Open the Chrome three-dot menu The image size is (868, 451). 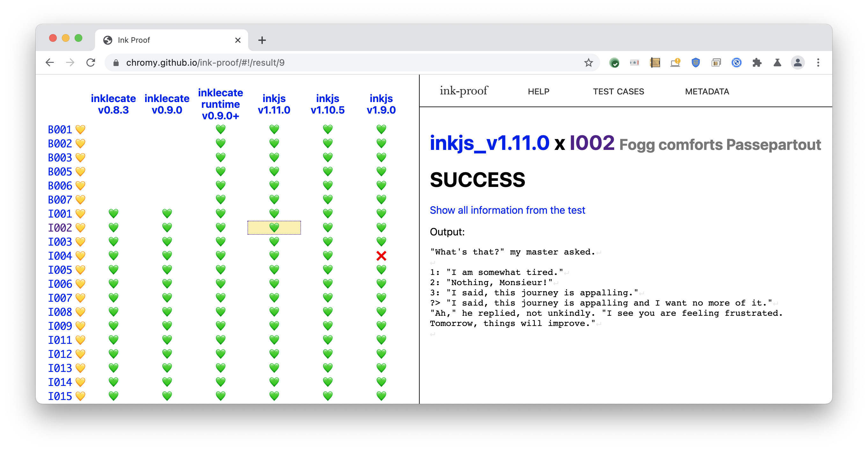pos(818,63)
